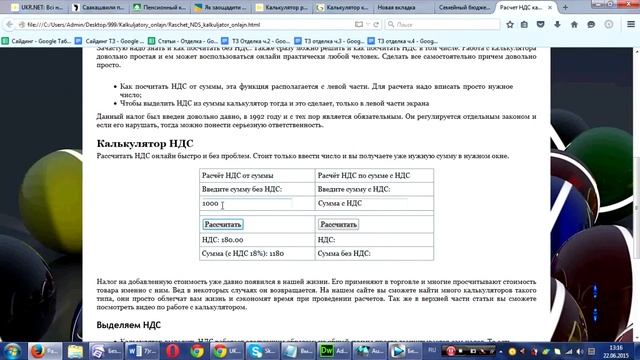Open Сайдинг ТЗ - Google bookmark
The width and height of the screenshot is (640, 360).
point(109,41)
